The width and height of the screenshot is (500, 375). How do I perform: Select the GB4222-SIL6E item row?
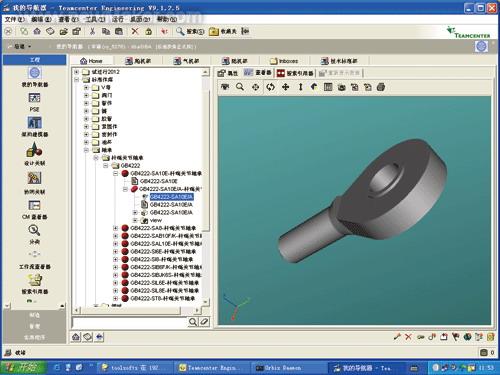click(x=159, y=283)
